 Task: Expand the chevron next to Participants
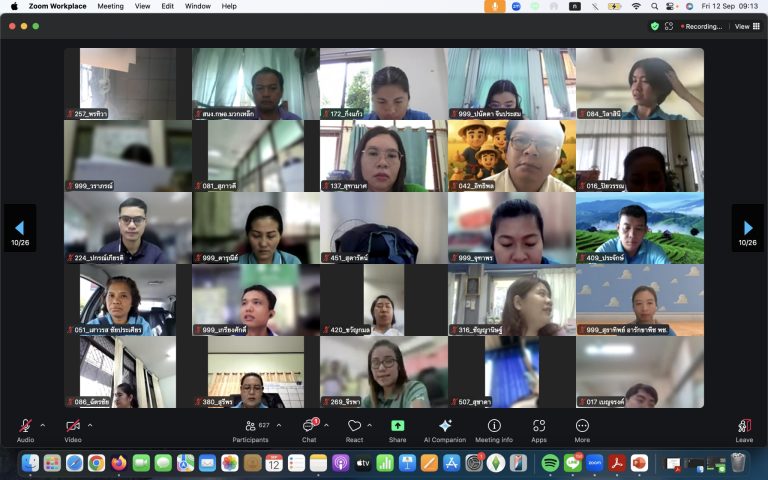(279, 425)
